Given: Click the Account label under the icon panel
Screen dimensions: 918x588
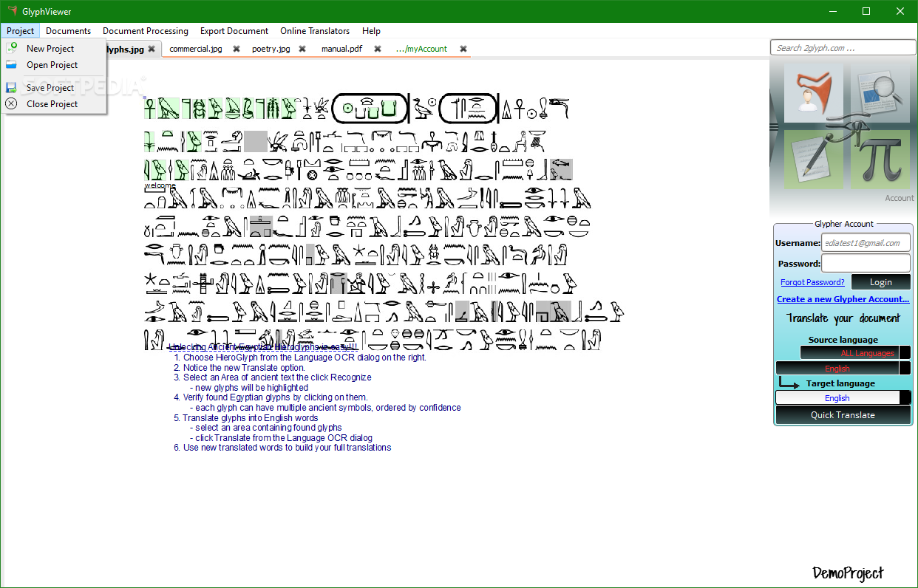Looking at the screenshot, I should click(x=900, y=198).
